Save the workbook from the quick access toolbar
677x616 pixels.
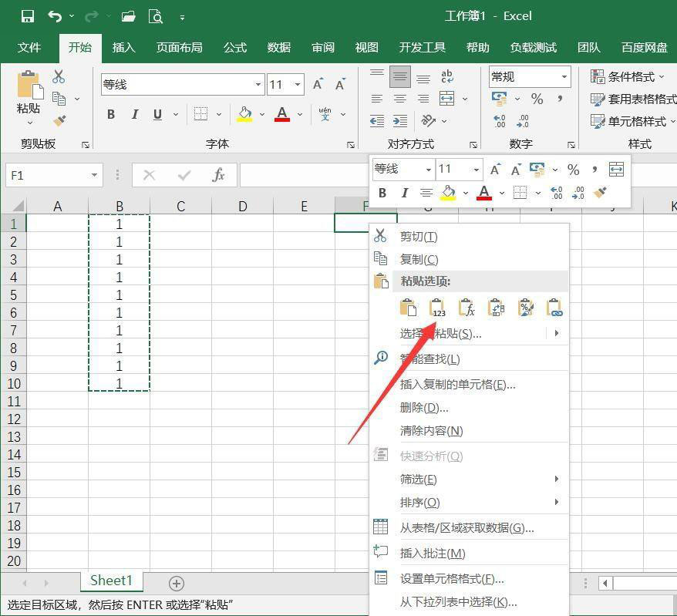pyautogui.click(x=27, y=17)
